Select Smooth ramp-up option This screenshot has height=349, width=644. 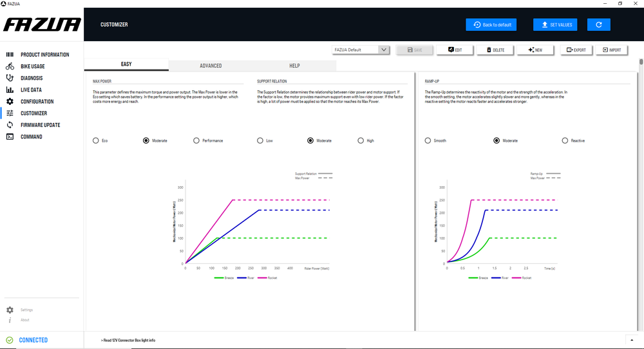click(428, 140)
